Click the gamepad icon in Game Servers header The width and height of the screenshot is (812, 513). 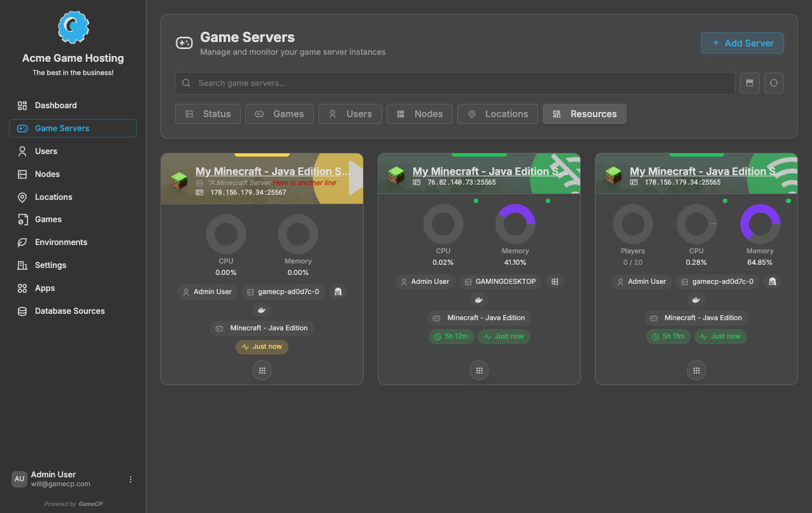184,42
